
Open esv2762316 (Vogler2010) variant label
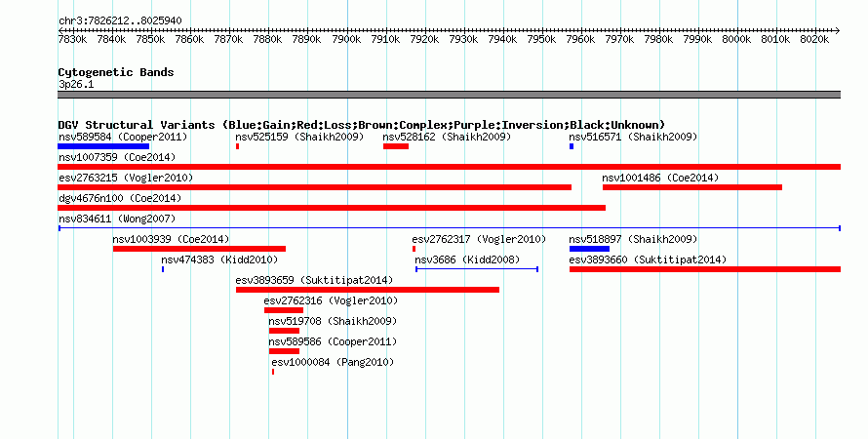tap(331, 300)
